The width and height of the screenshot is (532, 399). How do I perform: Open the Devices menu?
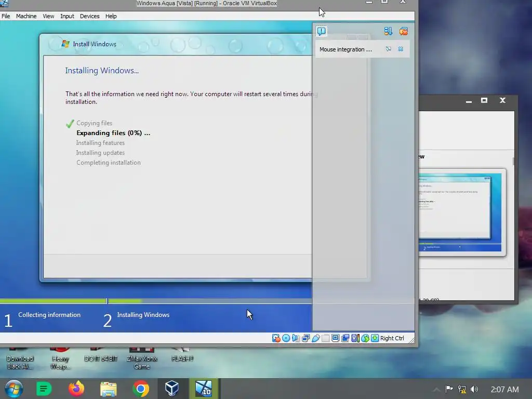(89, 16)
